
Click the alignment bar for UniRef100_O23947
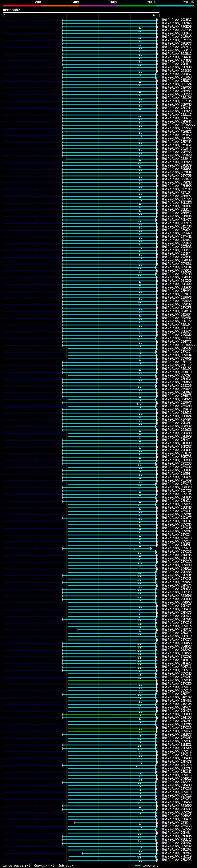[112, 159]
